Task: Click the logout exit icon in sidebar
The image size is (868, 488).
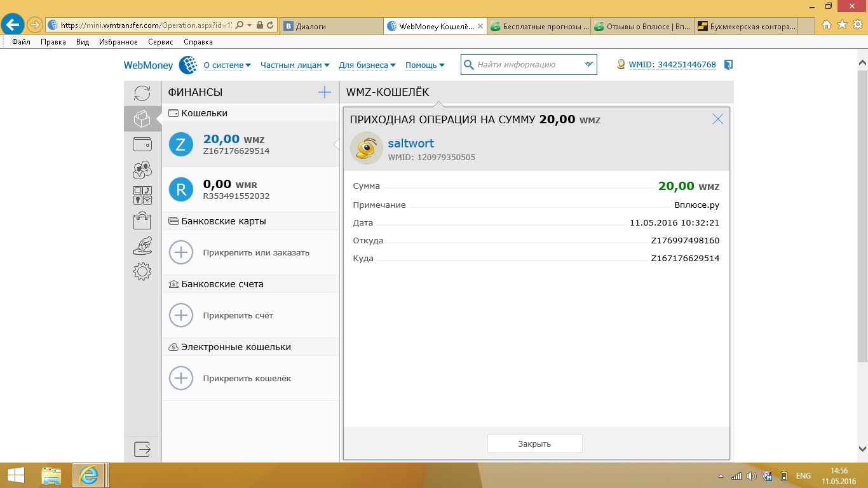Action: pos(142,449)
